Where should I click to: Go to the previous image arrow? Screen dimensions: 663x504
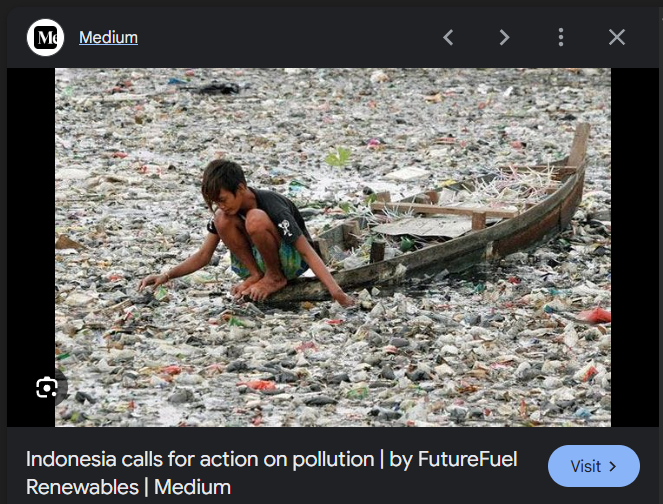(448, 38)
